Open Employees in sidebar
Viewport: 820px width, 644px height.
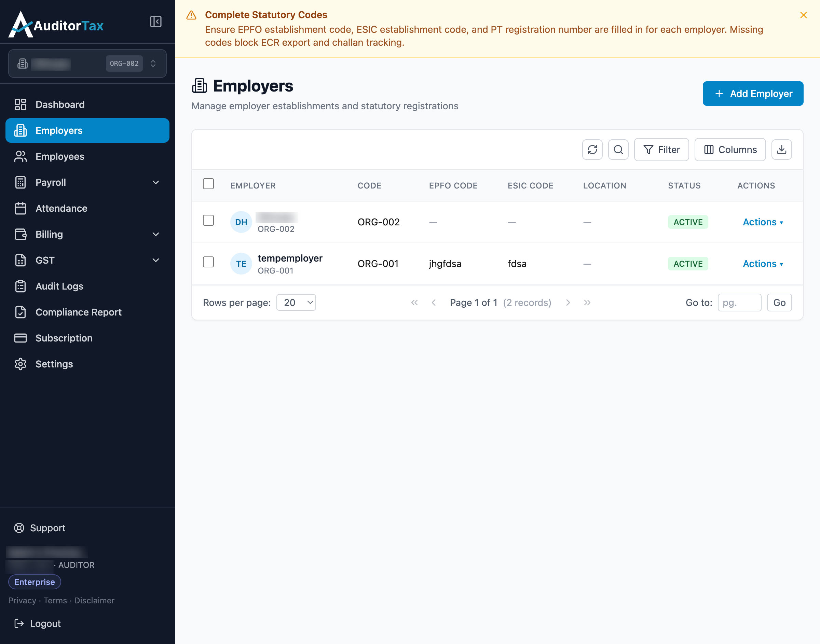(87, 156)
